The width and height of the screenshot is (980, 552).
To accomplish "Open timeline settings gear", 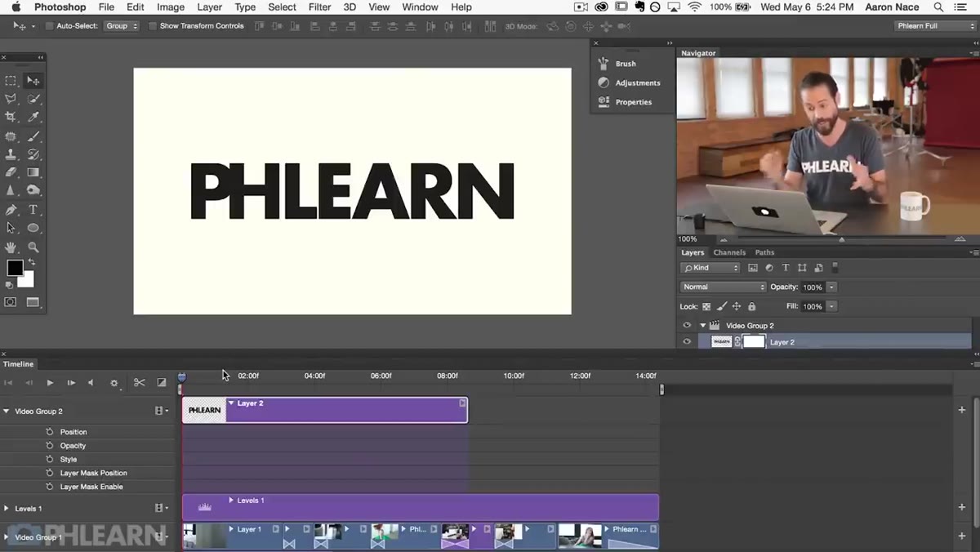I will [x=114, y=383].
